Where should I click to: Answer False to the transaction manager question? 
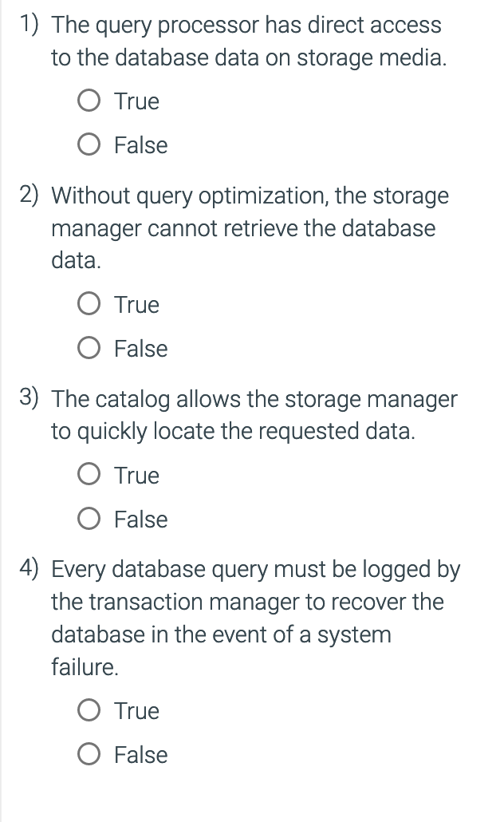point(90,754)
